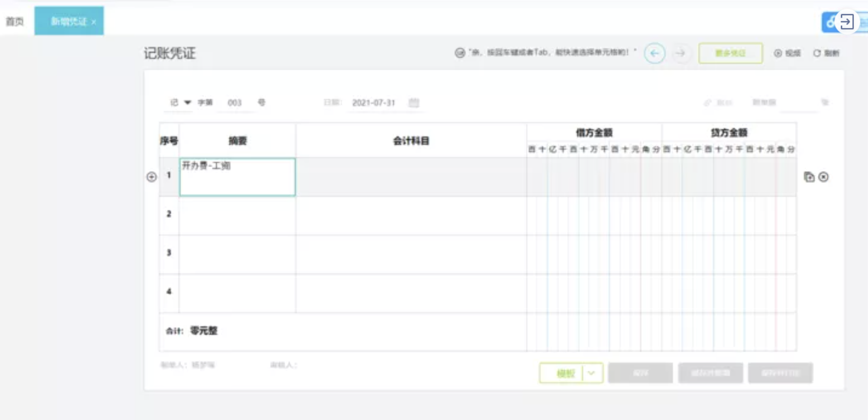The width and height of the screenshot is (868, 420).
Task: Click the 摘要 column header
Action: pos(238,141)
